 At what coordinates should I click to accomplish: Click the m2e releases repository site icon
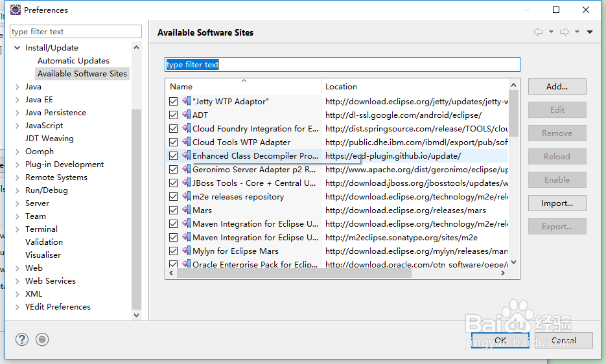(186, 196)
